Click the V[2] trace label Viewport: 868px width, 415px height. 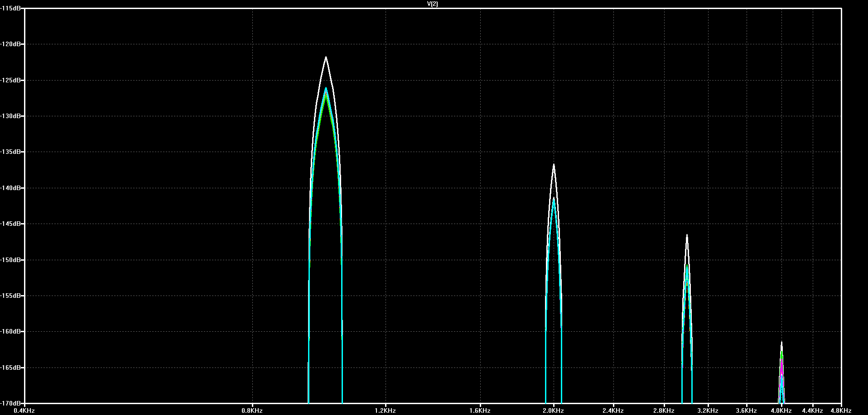pos(433,4)
